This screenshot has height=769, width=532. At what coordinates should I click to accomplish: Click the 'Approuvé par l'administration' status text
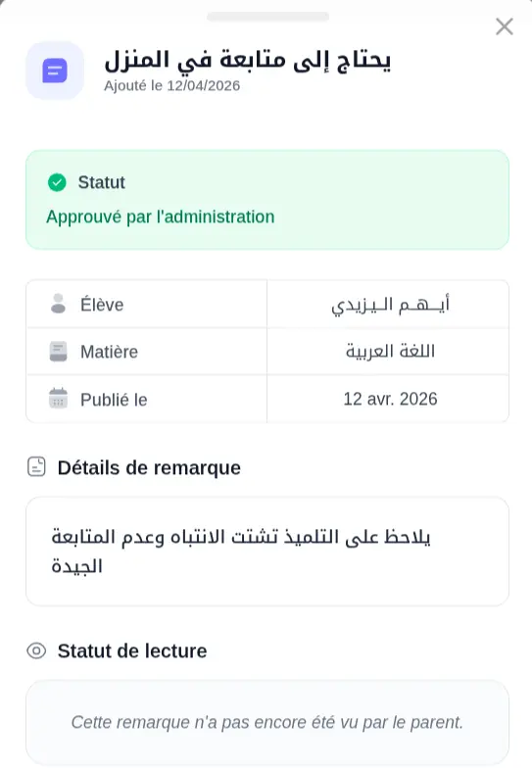coord(161,216)
